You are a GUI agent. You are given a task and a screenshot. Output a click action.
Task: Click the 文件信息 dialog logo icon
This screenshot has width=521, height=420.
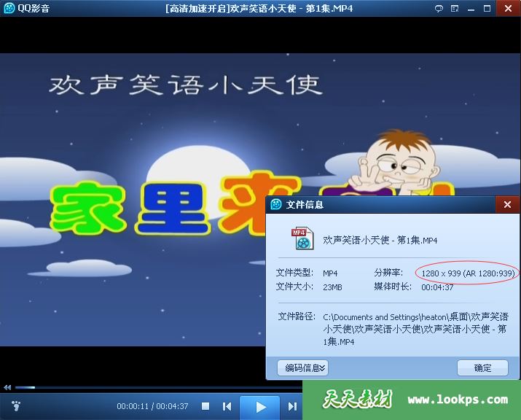[277, 205]
